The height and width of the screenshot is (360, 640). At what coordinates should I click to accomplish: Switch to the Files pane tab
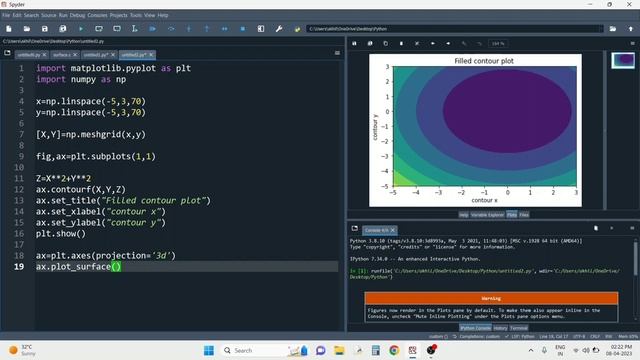tap(524, 215)
